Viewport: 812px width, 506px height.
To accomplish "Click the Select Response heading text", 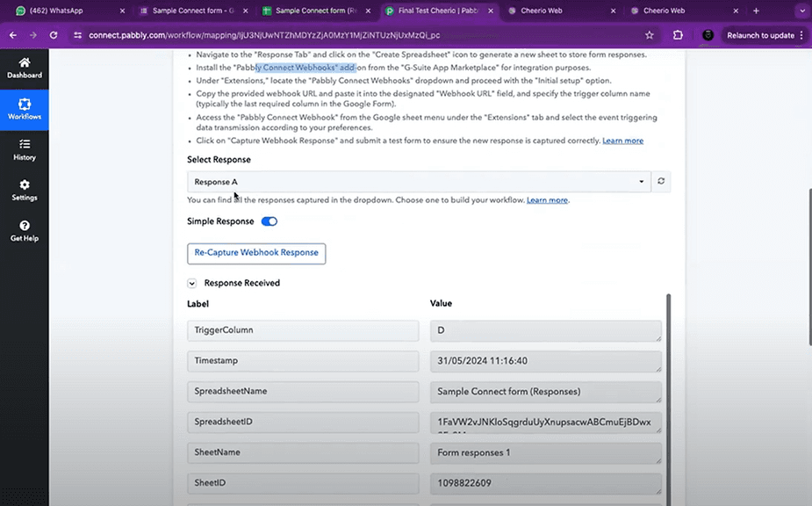I will tap(219, 160).
